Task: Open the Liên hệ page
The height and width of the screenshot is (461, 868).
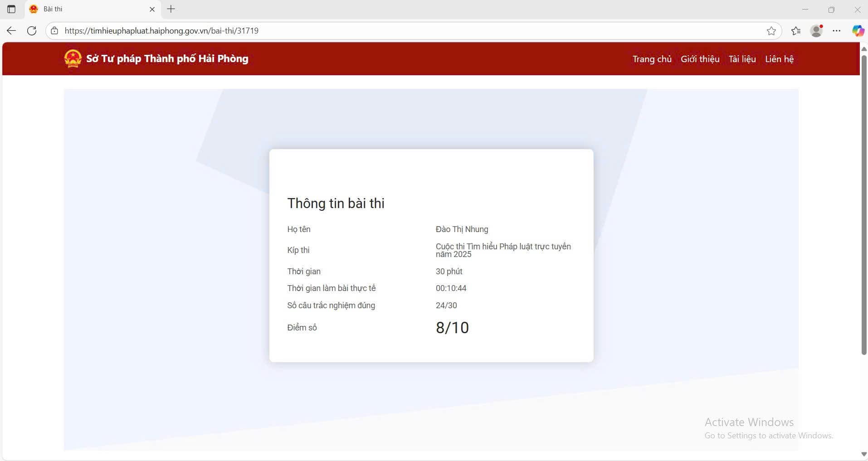Action: coord(779,59)
